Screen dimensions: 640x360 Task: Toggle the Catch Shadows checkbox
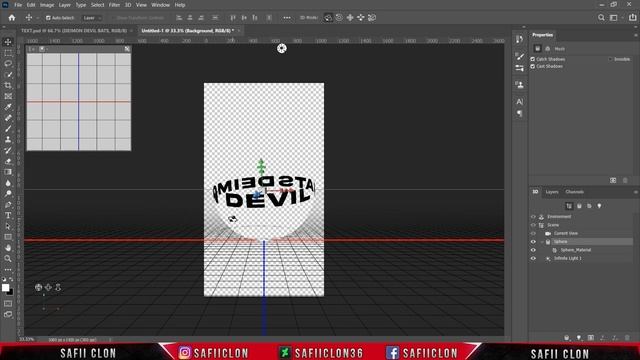click(x=533, y=59)
